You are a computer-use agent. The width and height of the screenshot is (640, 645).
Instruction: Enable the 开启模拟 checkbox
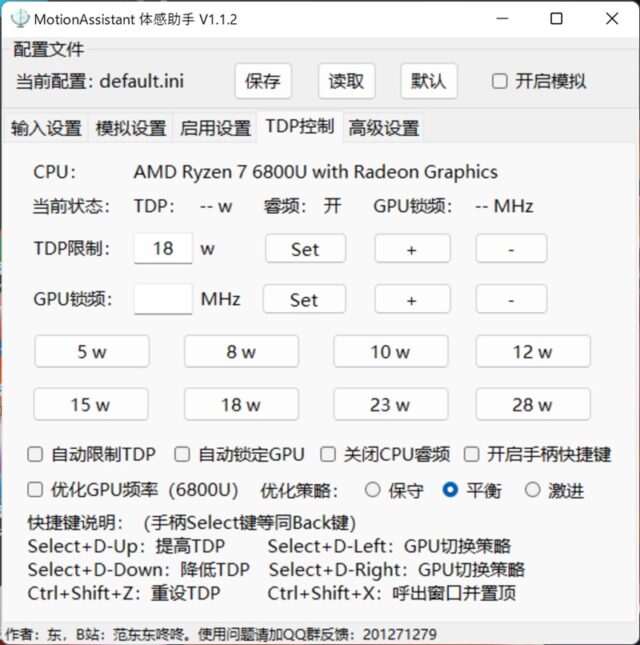(x=500, y=82)
